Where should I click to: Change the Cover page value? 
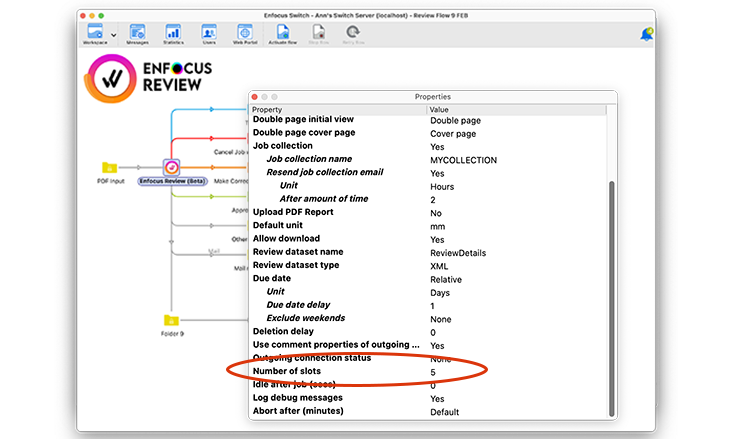coord(453,134)
